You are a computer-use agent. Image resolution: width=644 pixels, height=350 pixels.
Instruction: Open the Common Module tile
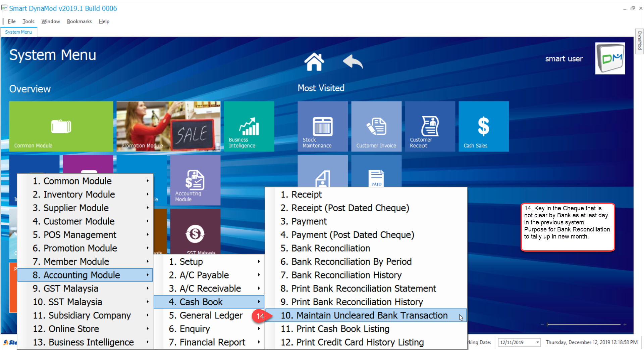[61, 126]
